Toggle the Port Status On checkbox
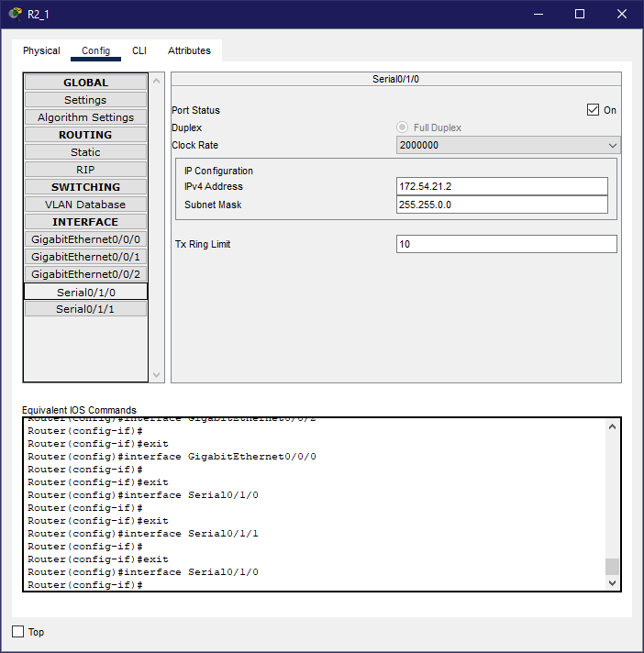The width and height of the screenshot is (644, 653). tap(593, 110)
